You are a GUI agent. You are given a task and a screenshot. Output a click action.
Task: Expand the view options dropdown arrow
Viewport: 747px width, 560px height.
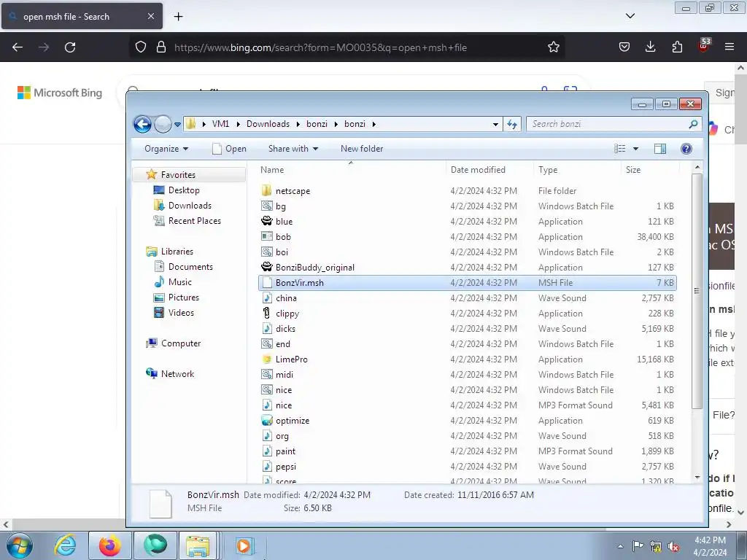coord(635,149)
